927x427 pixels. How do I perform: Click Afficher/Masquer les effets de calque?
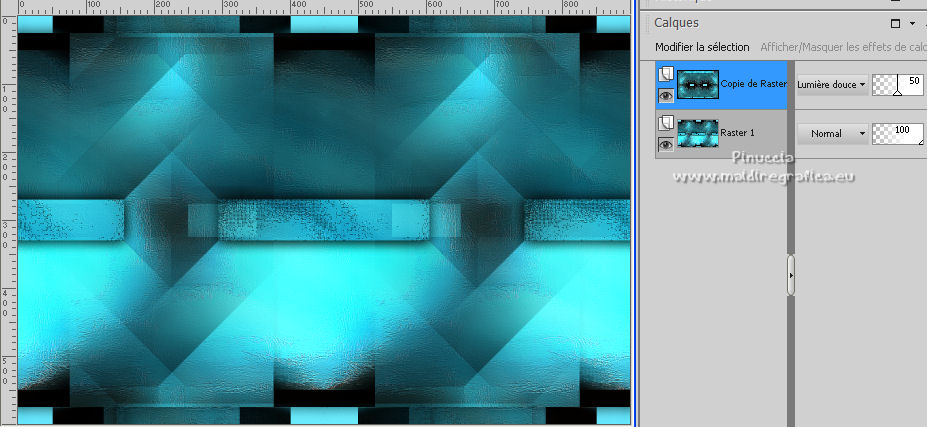point(843,47)
